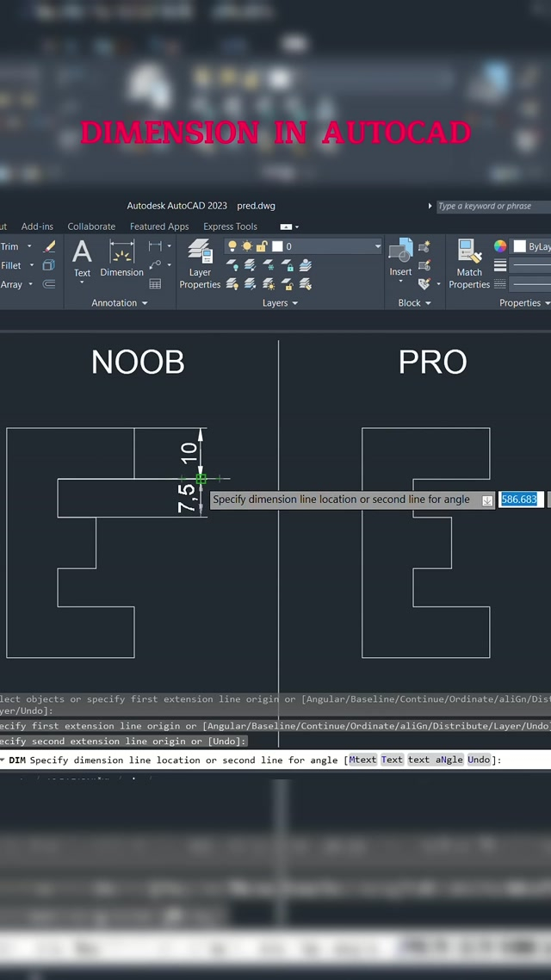Click the Insert block icon
The height and width of the screenshot is (980, 551).
(x=400, y=258)
